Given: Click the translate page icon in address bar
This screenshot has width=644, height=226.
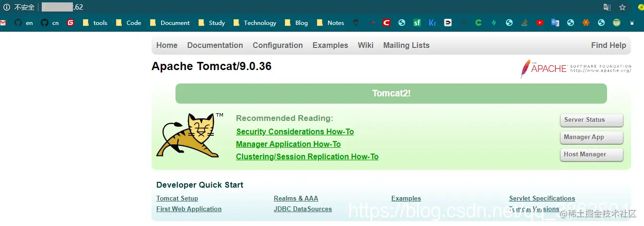Looking at the screenshot, I should [x=607, y=7].
